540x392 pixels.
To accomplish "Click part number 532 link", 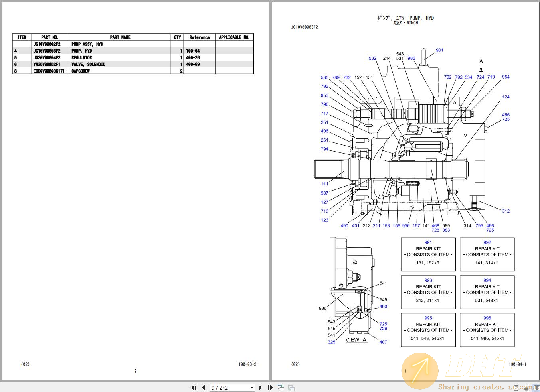I will point(372,58).
